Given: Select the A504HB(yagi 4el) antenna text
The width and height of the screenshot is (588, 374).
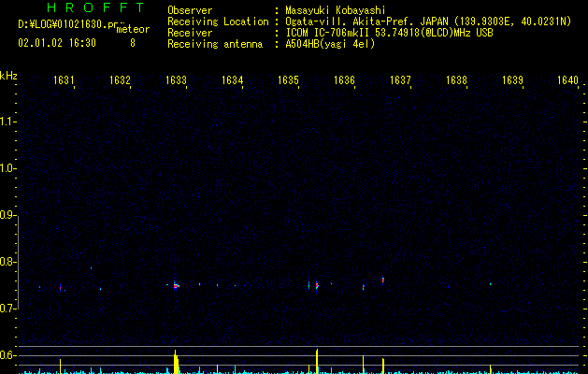Looking at the screenshot, I should tap(330, 44).
